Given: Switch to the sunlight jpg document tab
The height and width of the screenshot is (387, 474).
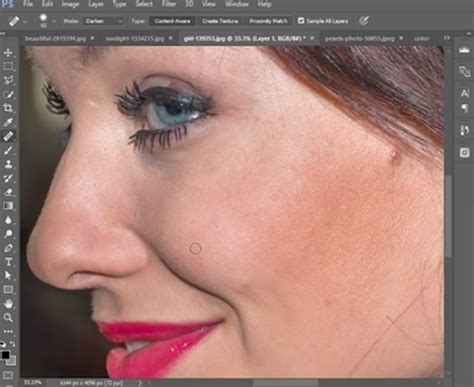Looking at the screenshot, I should [135, 39].
